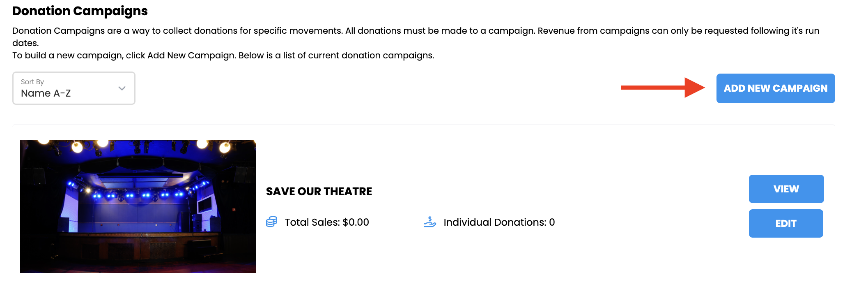Open the Name A-Z sort dropdown
This screenshot has width=868, height=296.
click(74, 88)
